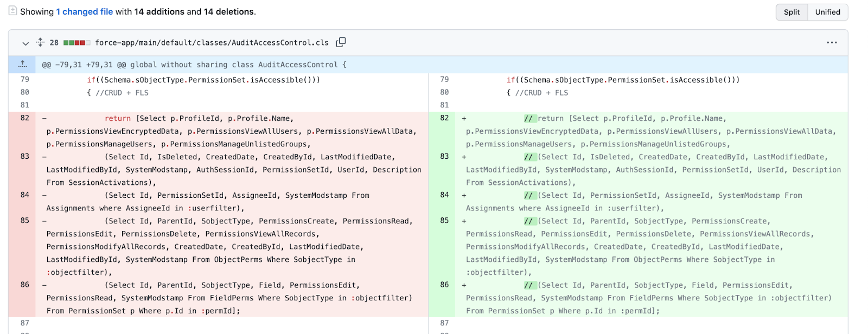Expand all lines in the file diff
The width and height of the screenshot is (868, 334).
tap(40, 42)
